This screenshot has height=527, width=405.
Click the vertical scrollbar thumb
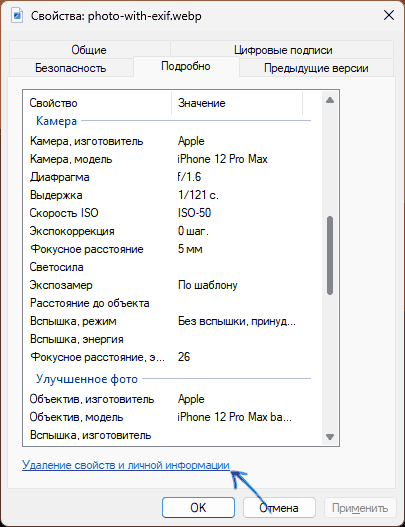pyautogui.click(x=330, y=255)
